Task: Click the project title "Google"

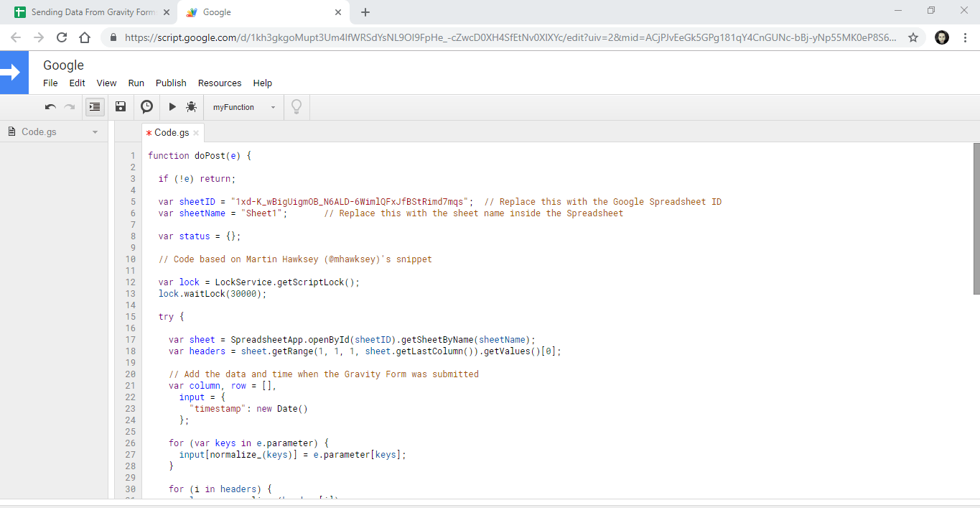Action: coord(63,65)
